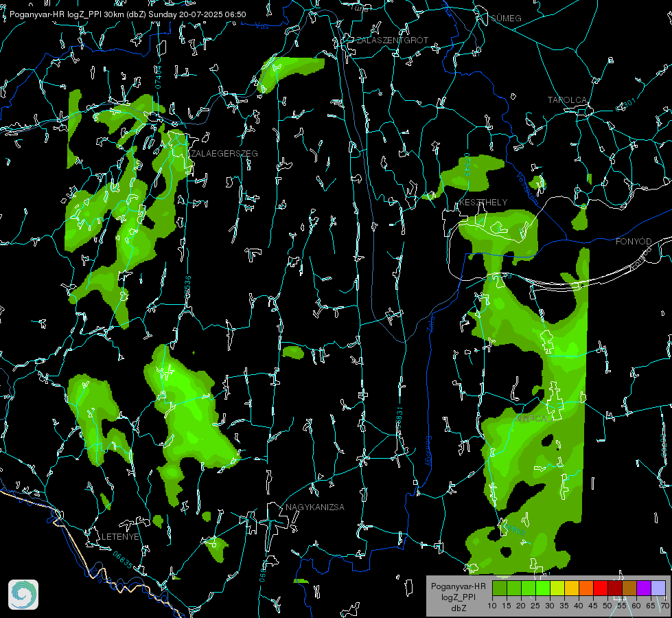
Task: Click the swirl logo icon
Action: point(23,595)
